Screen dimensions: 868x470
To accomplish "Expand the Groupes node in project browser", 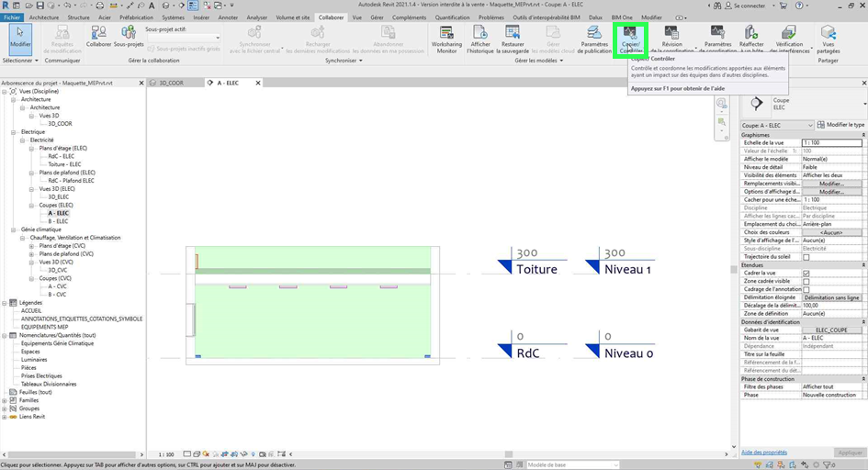I will [x=5, y=408].
